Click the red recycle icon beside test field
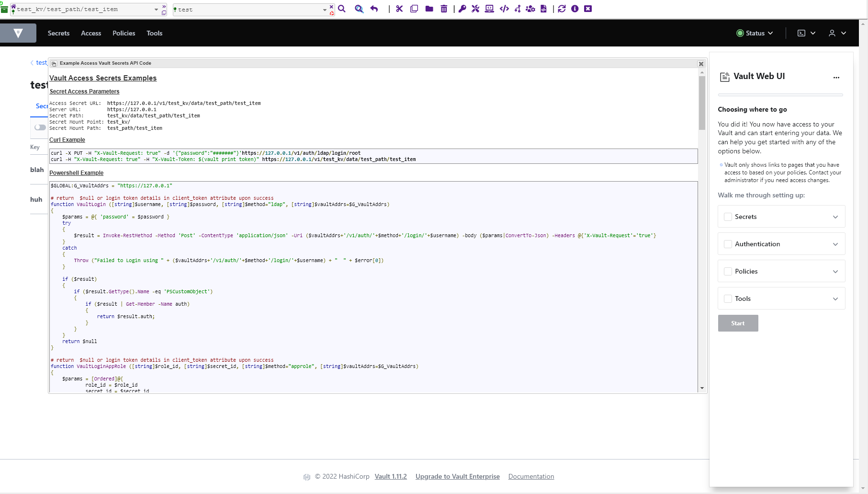The height and width of the screenshot is (494, 868). 332,13
